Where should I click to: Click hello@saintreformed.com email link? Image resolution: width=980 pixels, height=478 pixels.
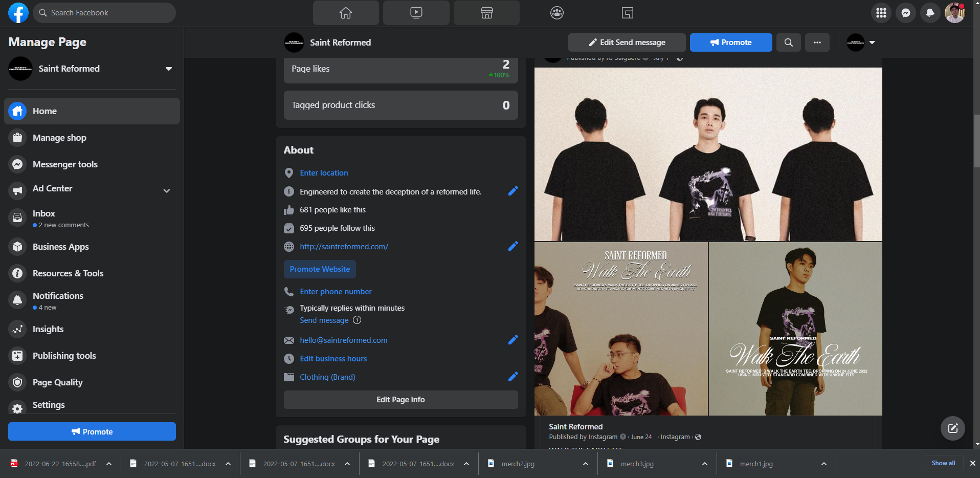click(x=344, y=340)
